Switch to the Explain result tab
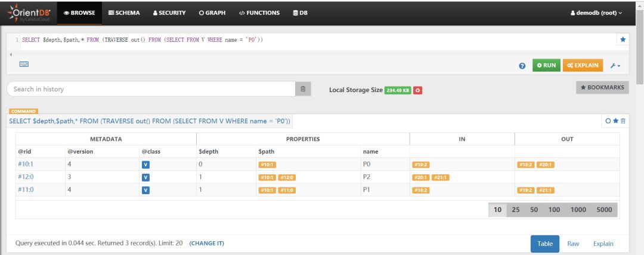The width and height of the screenshot is (644, 255). pos(603,244)
